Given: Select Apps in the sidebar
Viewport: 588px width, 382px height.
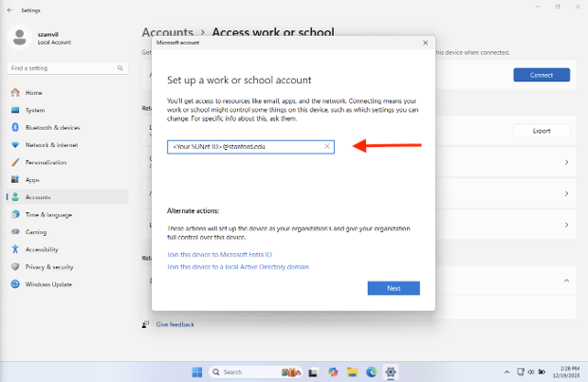Looking at the screenshot, I should tap(67, 180).
